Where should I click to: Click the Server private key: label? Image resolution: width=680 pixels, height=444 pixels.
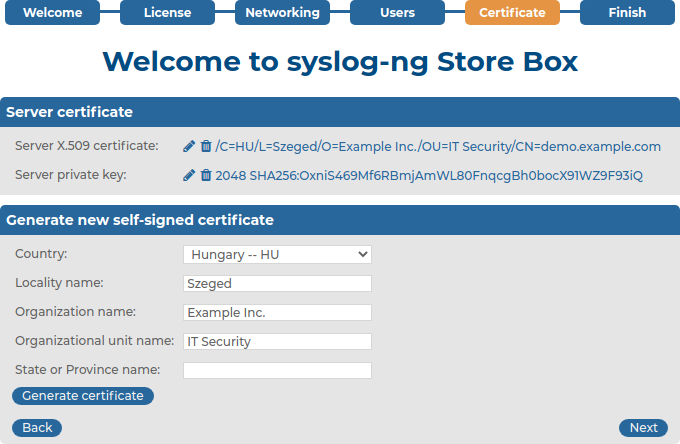coord(71,175)
